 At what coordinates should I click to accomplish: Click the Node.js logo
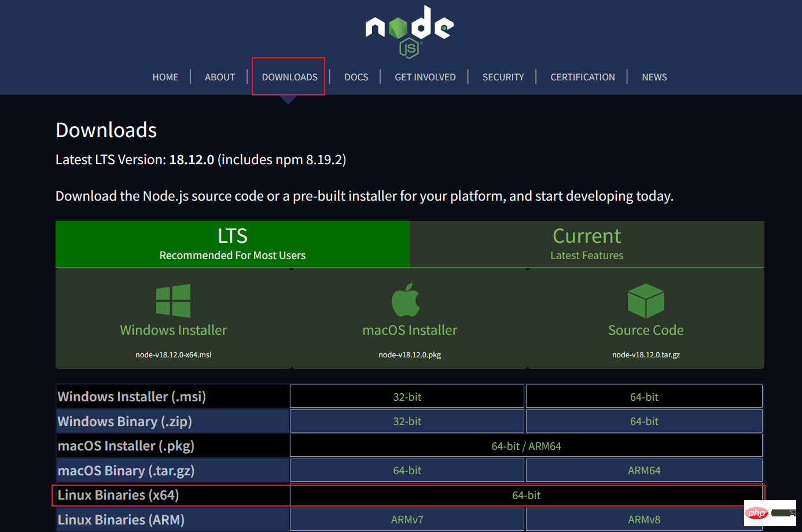409,32
